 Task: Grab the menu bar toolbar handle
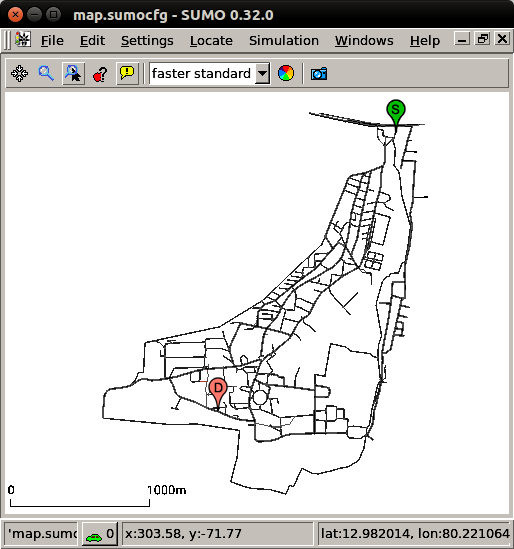click(7, 41)
